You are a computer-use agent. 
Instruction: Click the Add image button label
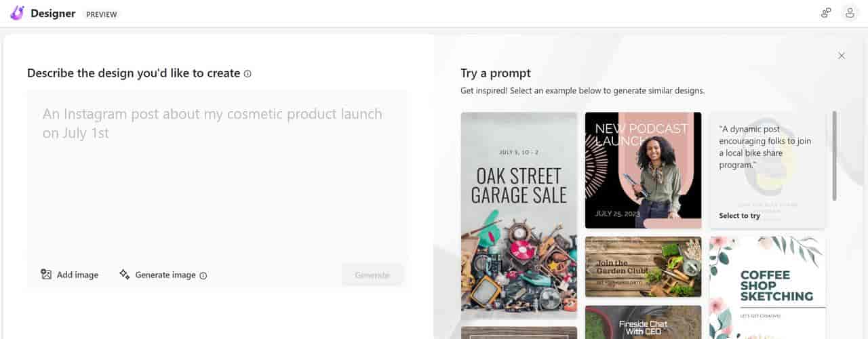pos(77,275)
